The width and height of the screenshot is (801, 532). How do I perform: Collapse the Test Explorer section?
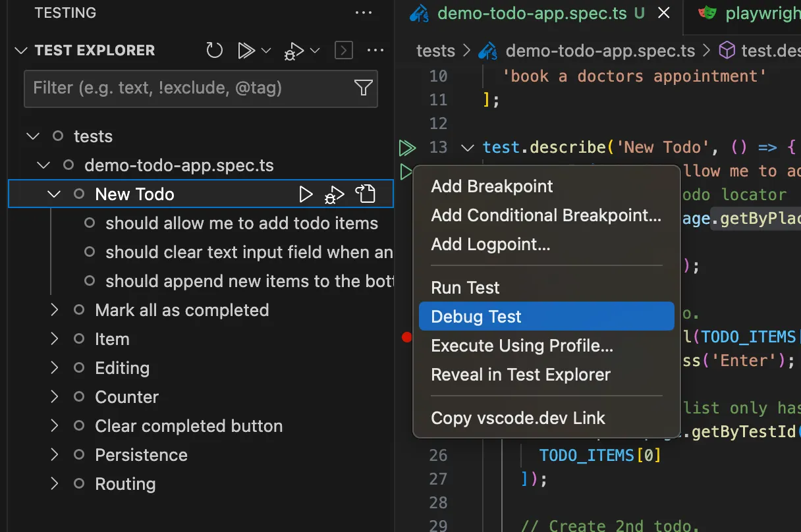click(21, 50)
